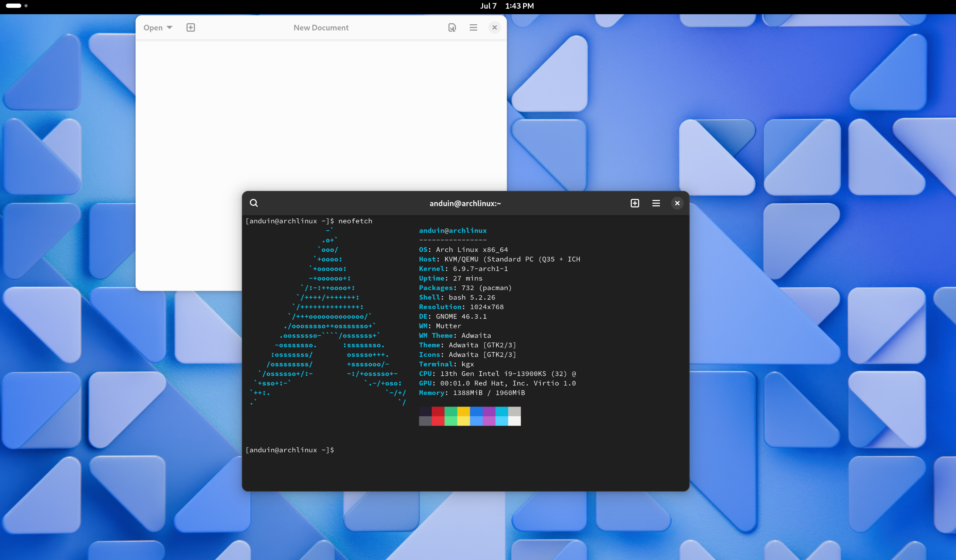Click the Open button in text editor
The height and width of the screenshot is (560, 956).
click(x=153, y=28)
